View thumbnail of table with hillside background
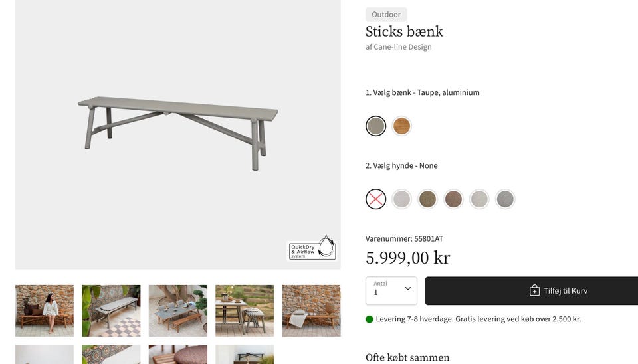This screenshot has width=638, height=364. click(245, 311)
